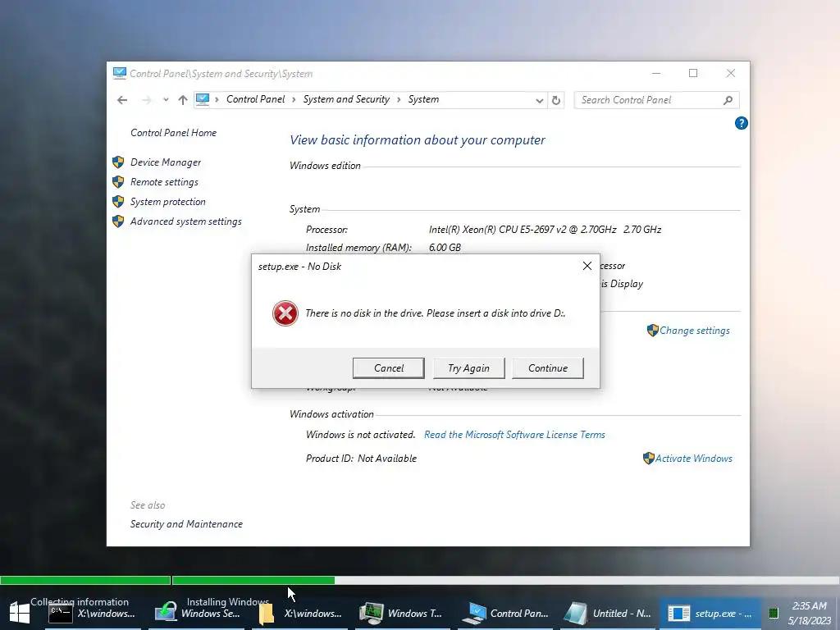The width and height of the screenshot is (840, 630).
Task: Minimize the Control Panel System window
Action: (x=656, y=73)
